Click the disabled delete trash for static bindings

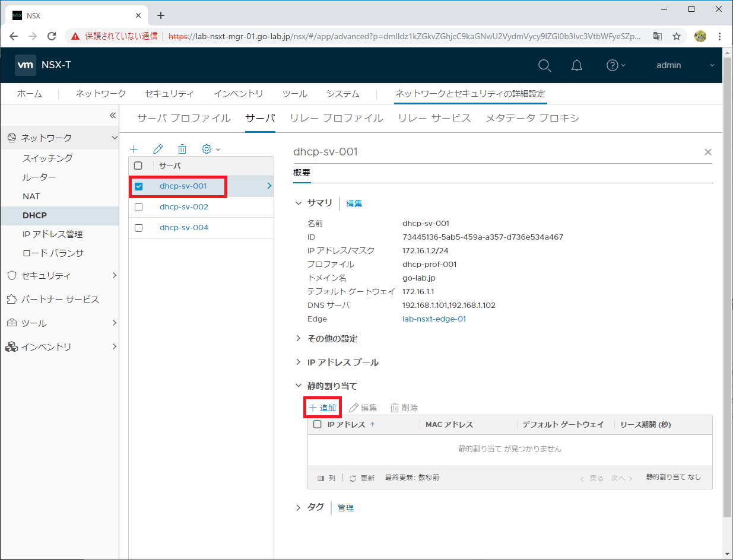click(x=404, y=408)
